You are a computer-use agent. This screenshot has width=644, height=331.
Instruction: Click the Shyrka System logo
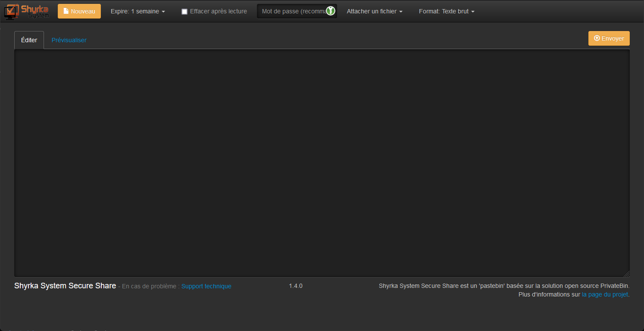(x=26, y=11)
